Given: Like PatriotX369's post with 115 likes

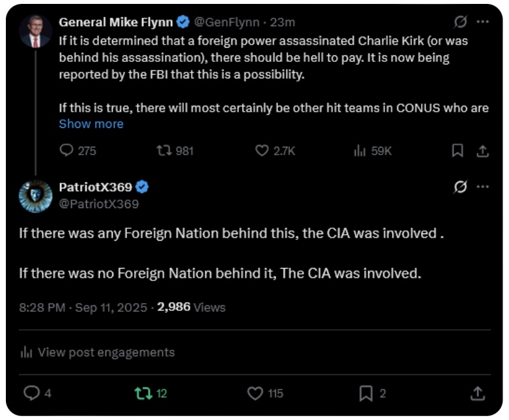Looking at the screenshot, I should click(x=255, y=393).
